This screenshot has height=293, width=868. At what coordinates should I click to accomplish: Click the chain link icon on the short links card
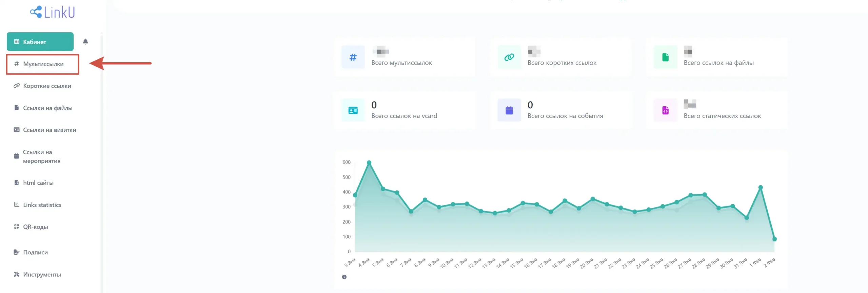tap(509, 57)
